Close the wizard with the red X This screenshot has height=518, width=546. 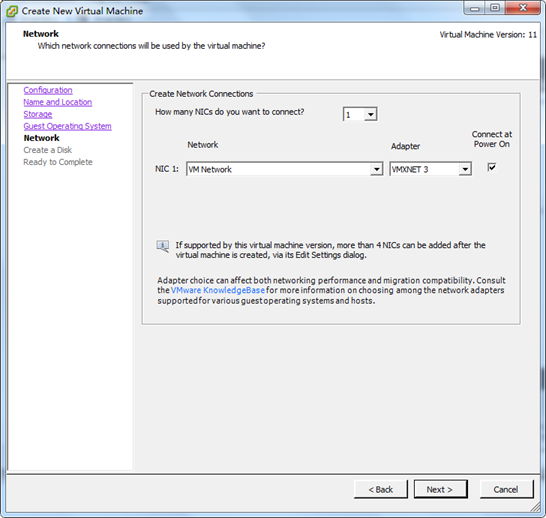tap(523, 8)
